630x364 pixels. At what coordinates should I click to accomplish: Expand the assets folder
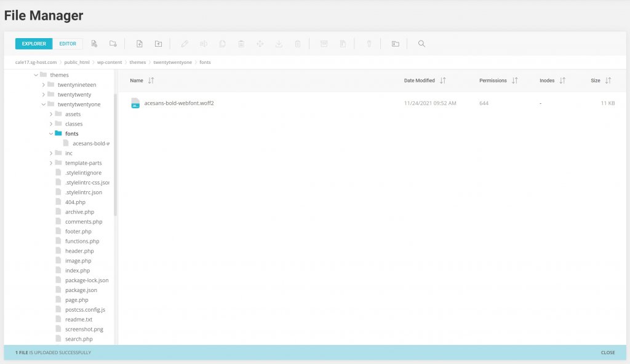tap(51, 114)
